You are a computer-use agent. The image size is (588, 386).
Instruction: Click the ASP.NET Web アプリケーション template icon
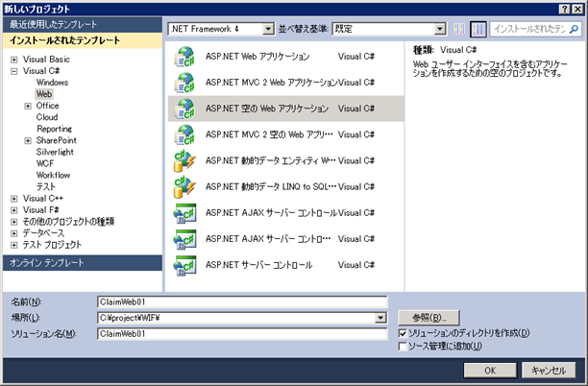pos(184,57)
